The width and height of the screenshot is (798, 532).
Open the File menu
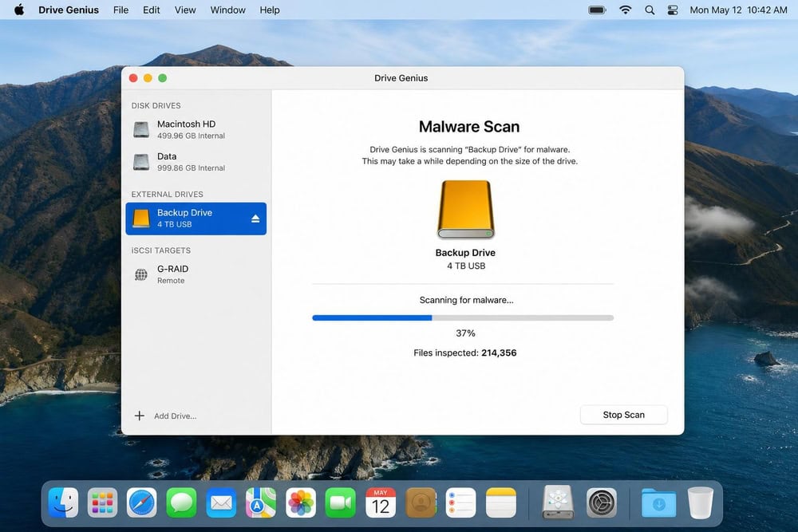click(x=120, y=10)
